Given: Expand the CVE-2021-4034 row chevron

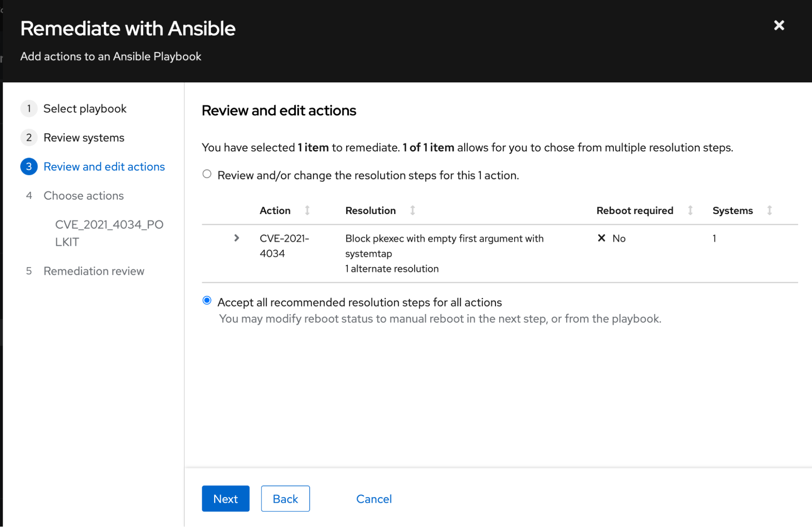Looking at the screenshot, I should [x=236, y=238].
